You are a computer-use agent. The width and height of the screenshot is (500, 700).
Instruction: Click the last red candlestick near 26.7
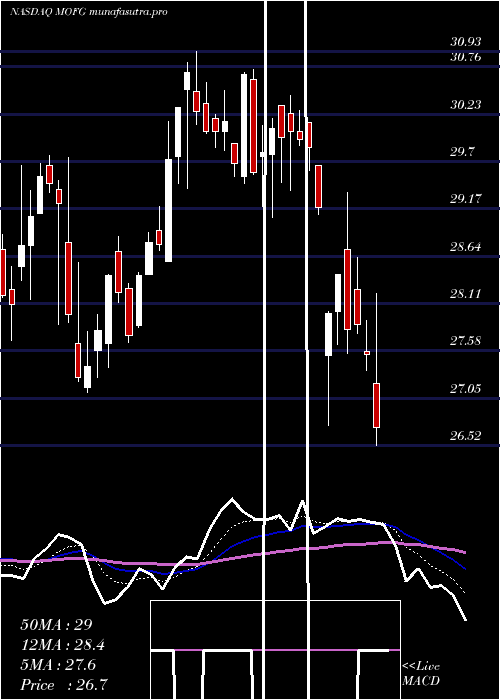click(377, 405)
